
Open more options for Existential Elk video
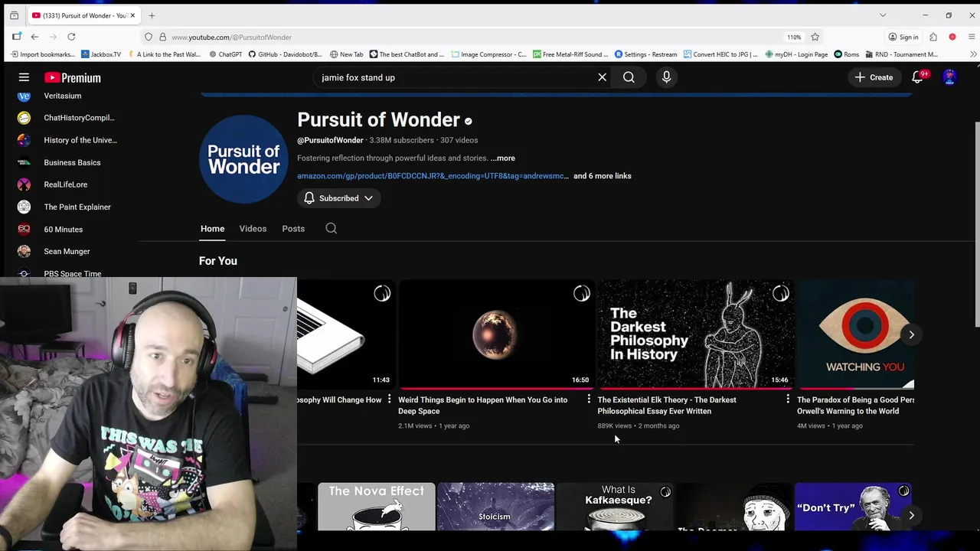tap(788, 399)
